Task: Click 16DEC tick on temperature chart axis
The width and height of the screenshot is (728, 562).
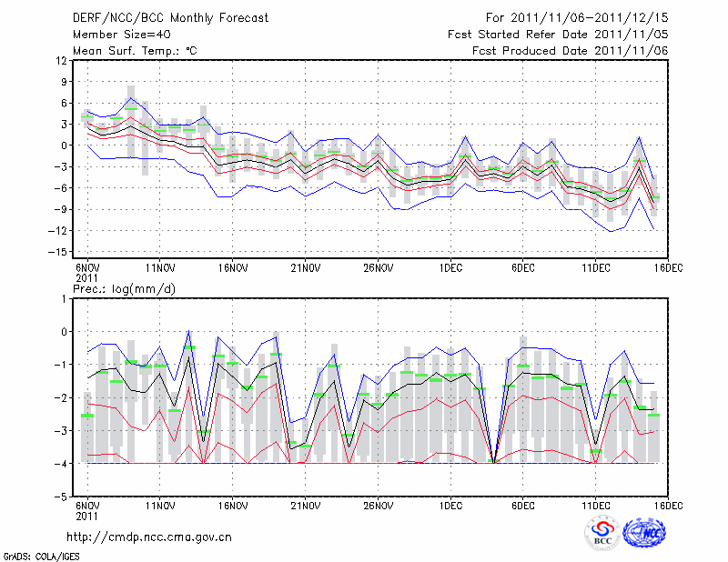Action: click(669, 268)
